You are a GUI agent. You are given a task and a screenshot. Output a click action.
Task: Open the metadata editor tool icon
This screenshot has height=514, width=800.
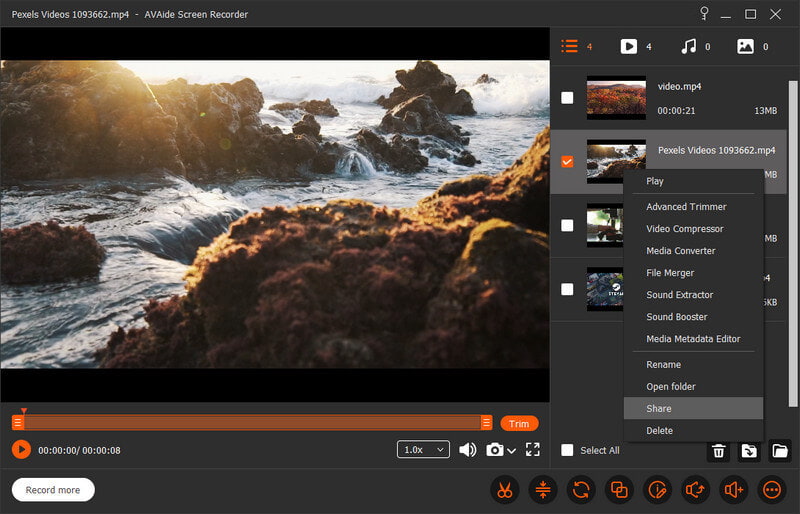coord(657,490)
